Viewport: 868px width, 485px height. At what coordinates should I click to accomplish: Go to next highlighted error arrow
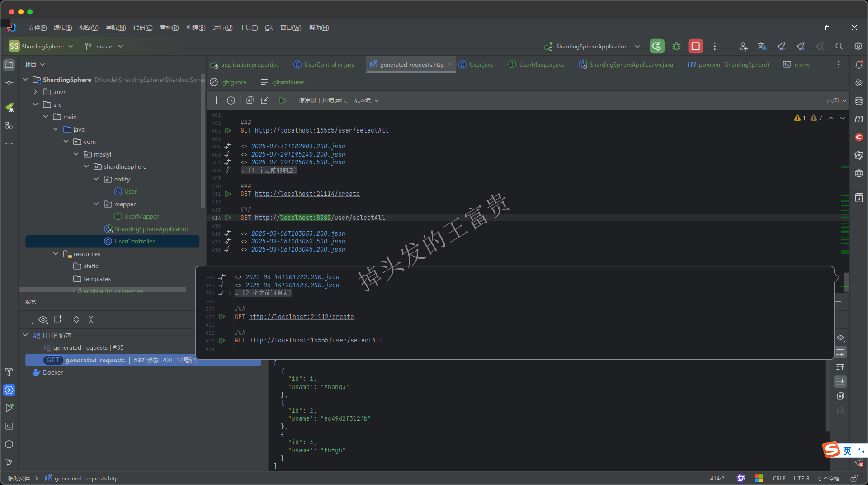pos(843,118)
